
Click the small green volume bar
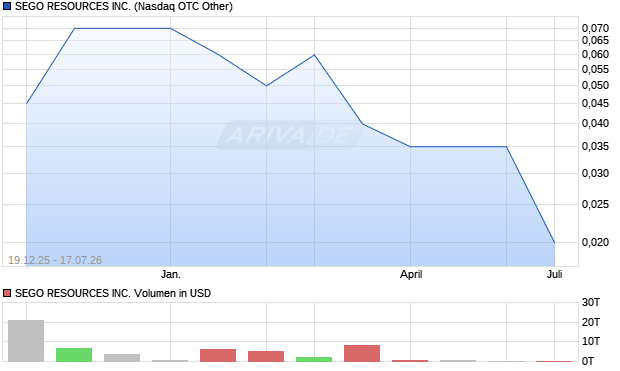tap(314, 359)
